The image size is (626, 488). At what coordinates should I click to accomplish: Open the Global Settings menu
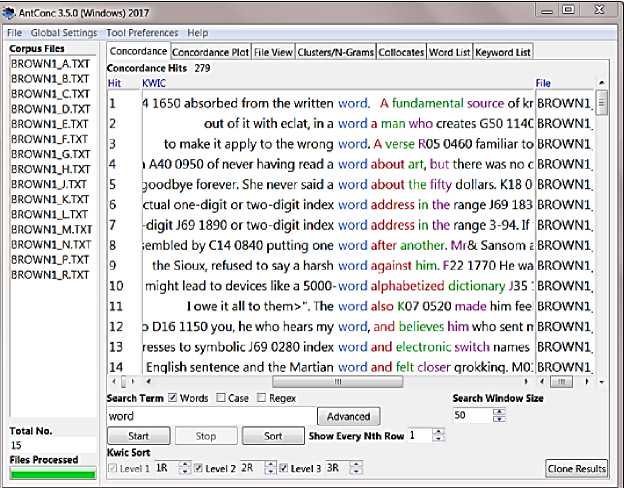pos(64,33)
